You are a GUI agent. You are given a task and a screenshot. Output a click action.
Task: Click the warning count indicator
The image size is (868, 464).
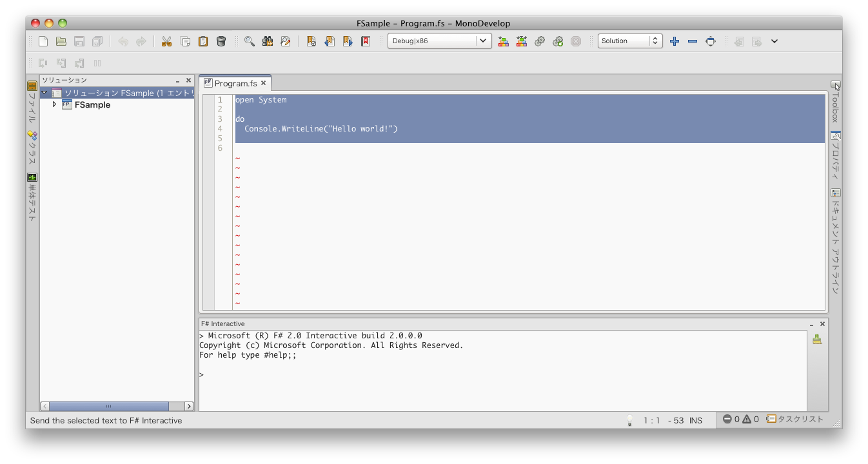pos(751,420)
